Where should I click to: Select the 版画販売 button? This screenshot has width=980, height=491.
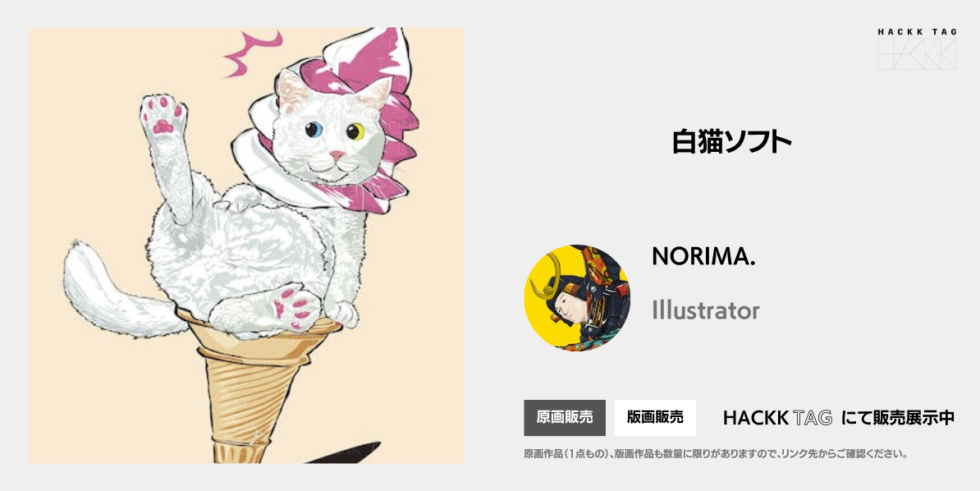point(655,418)
